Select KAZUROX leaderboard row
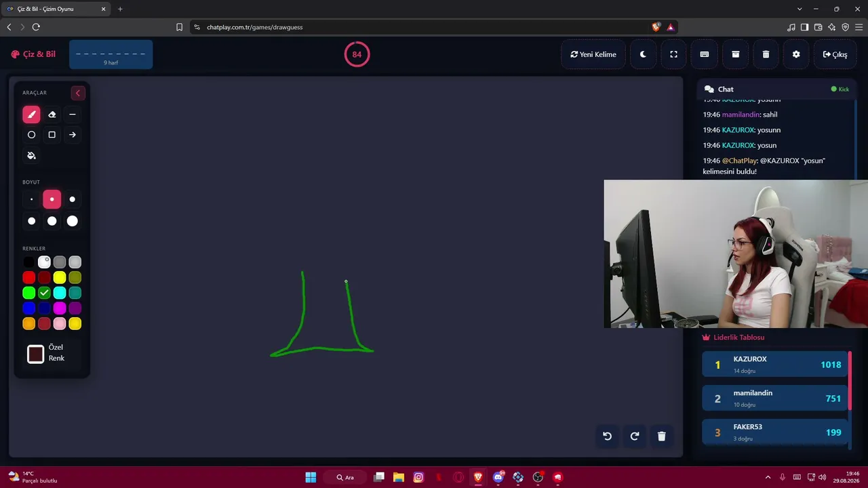Image resolution: width=868 pixels, height=488 pixels. 775,365
